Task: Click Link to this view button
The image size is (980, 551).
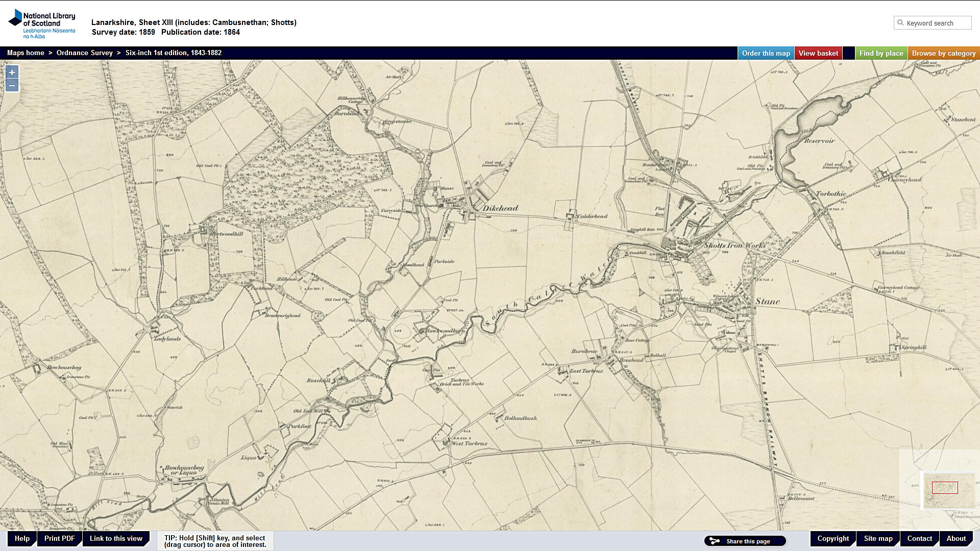Action: pyautogui.click(x=116, y=538)
